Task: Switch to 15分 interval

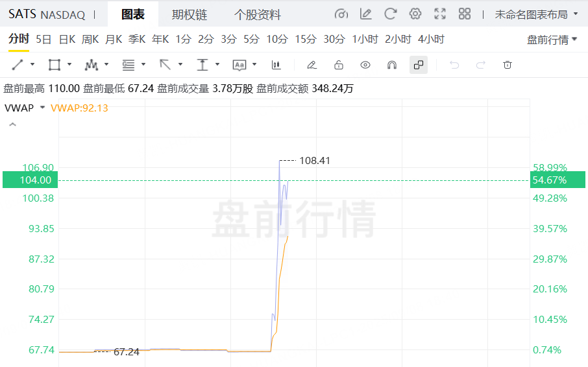Action: pos(306,40)
